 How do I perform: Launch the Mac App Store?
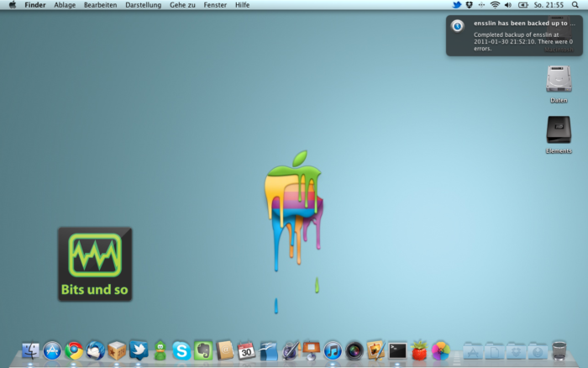pos(53,350)
